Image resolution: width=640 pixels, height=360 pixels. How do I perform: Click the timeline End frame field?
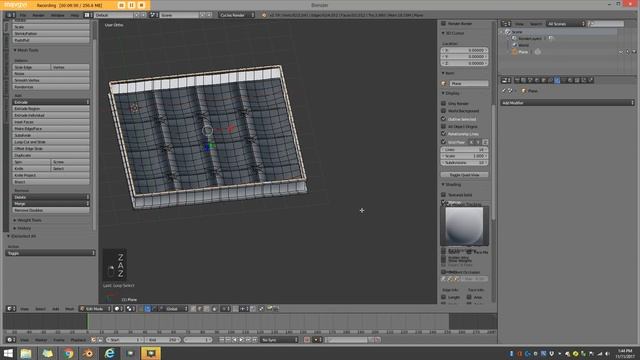[163, 340]
